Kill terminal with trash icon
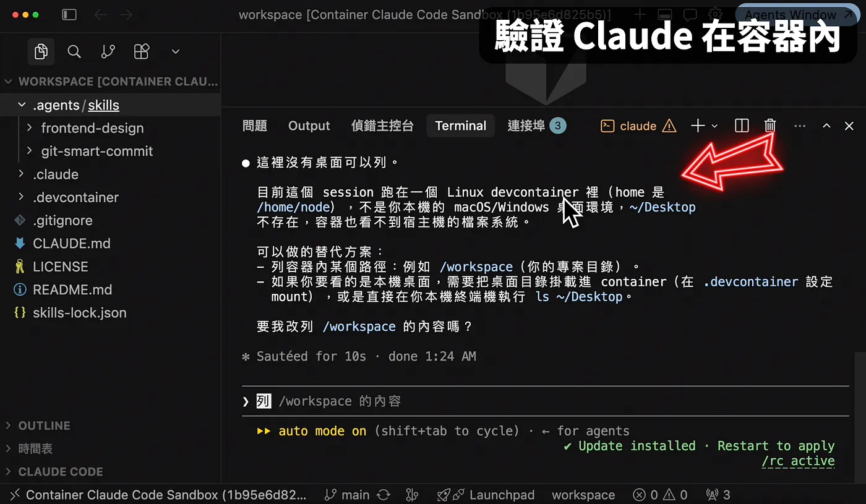The width and height of the screenshot is (866, 504). tap(770, 126)
